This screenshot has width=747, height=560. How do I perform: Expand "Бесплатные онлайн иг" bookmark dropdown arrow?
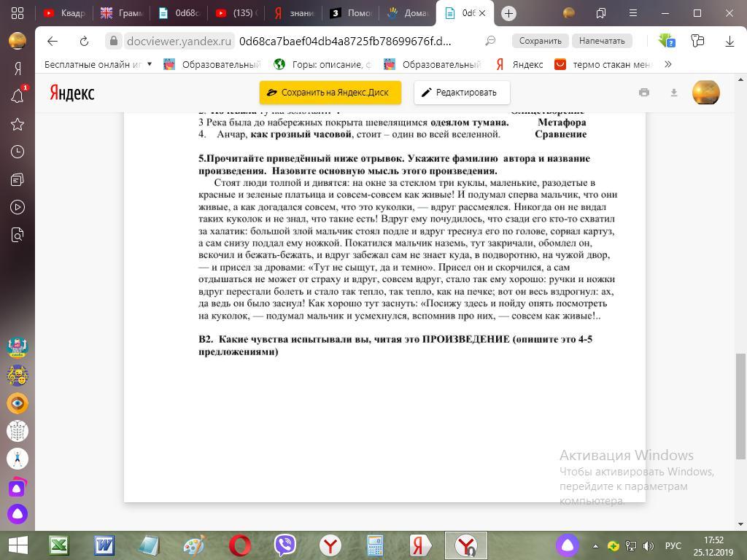(150, 64)
